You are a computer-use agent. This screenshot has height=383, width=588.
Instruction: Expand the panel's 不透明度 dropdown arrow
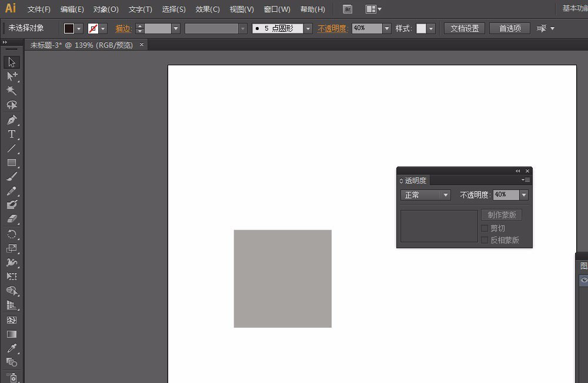coord(524,195)
